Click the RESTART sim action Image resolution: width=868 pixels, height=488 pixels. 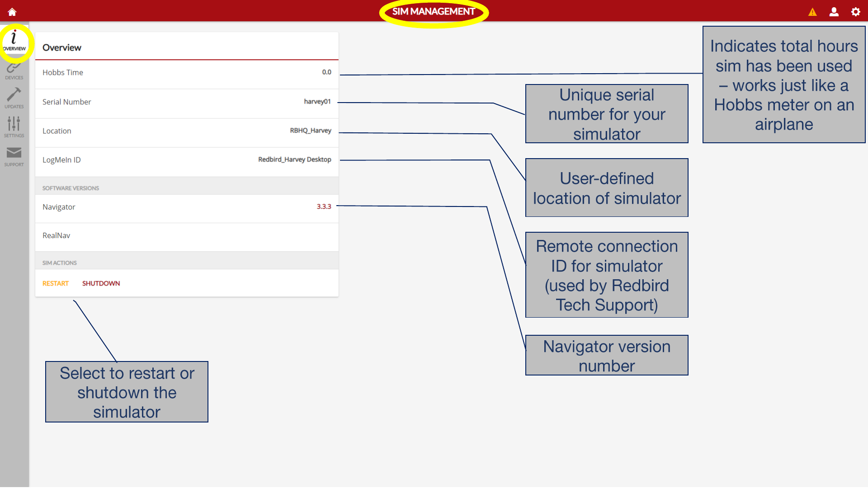pyautogui.click(x=56, y=283)
